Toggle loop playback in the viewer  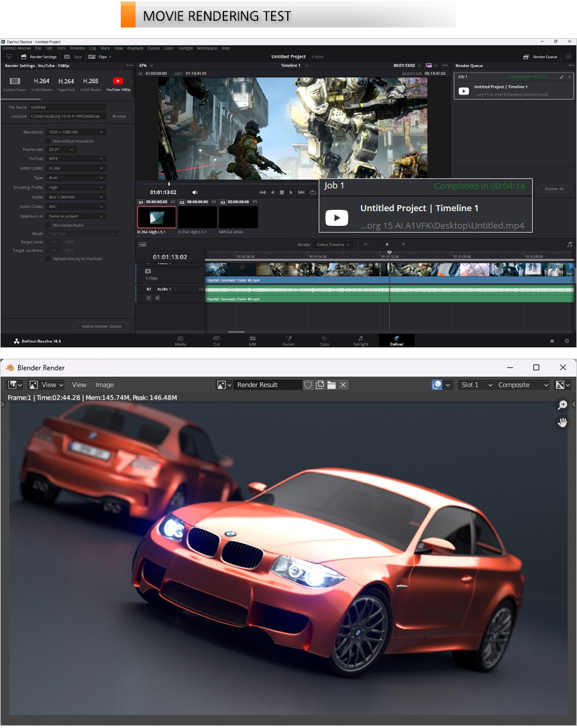click(x=313, y=192)
